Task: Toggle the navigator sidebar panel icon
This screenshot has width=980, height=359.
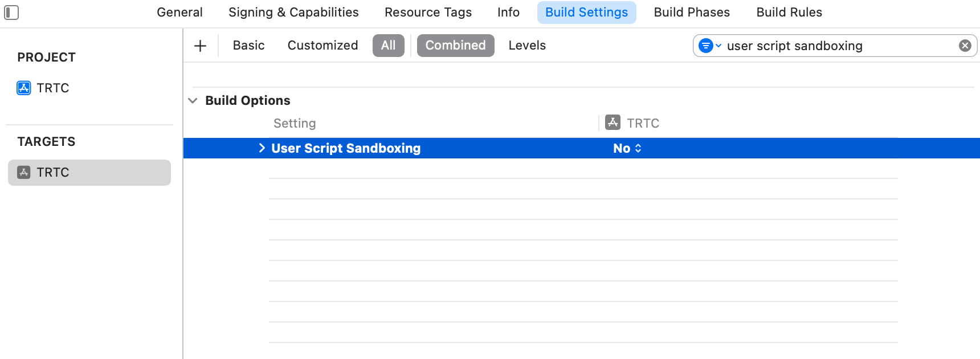Action: pos(11,13)
